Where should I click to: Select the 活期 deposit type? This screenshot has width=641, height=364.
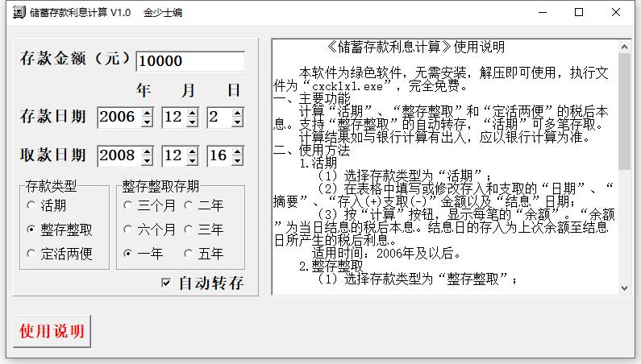[x=31, y=205]
